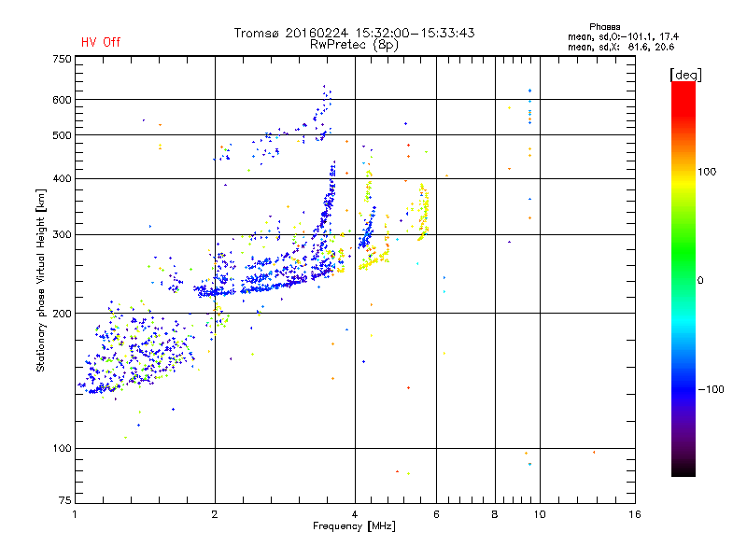Click the y-axis tick label '300'
747x560 pixels.
(x=62, y=235)
